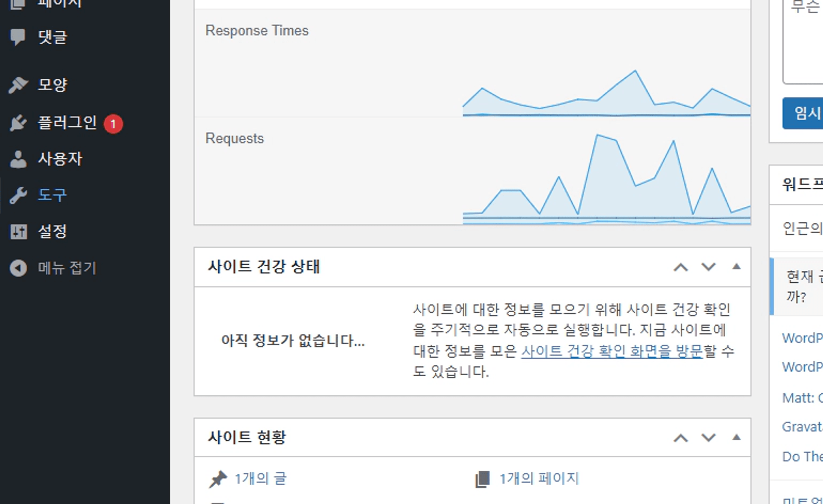Viewport: 823px width, 504px height.
Task: Click the appearance paintbrush icon
Action: pyautogui.click(x=18, y=85)
